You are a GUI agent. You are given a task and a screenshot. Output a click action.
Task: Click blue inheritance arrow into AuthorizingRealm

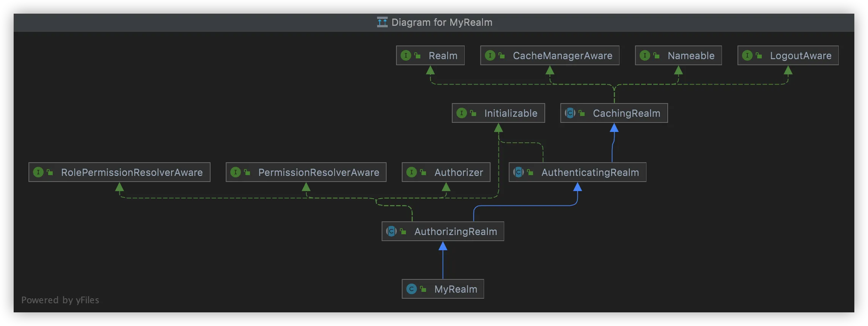[x=443, y=247]
